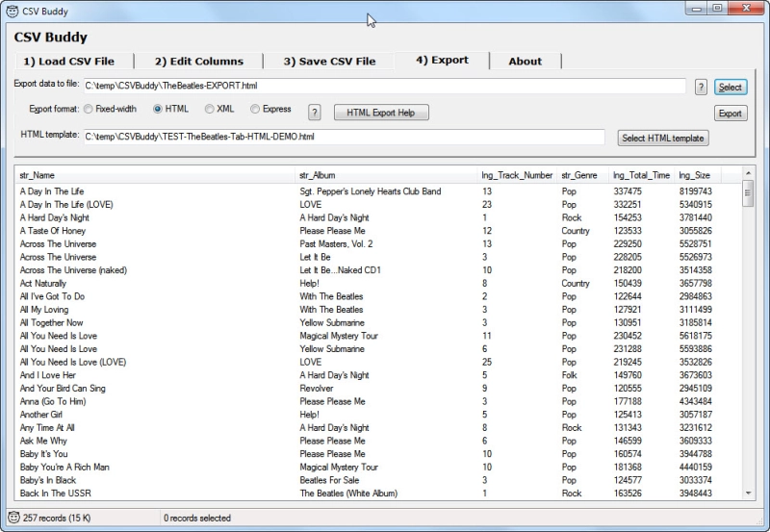
Task: Click album cell 'Let It Be...Naked CD1'
Action: point(341,270)
